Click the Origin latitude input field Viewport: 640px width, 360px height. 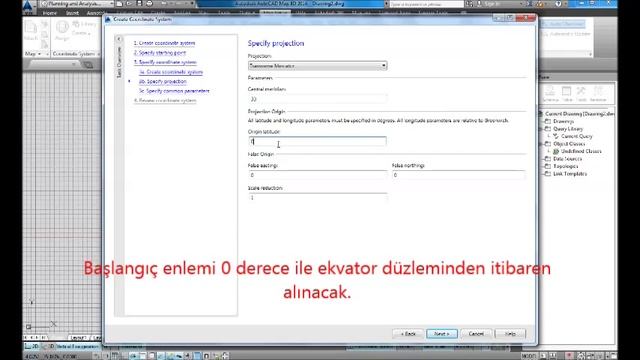coord(317,141)
